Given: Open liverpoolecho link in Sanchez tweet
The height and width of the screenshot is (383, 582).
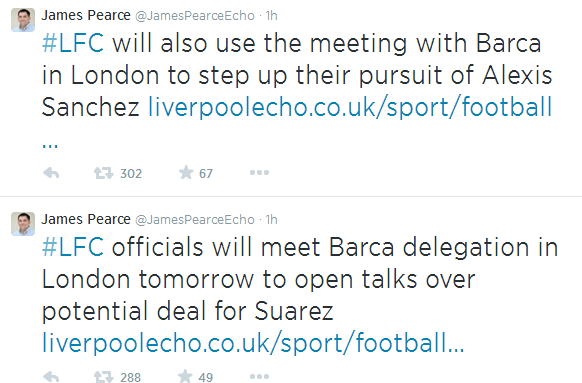Looking at the screenshot, I should (x=350, y=107).
